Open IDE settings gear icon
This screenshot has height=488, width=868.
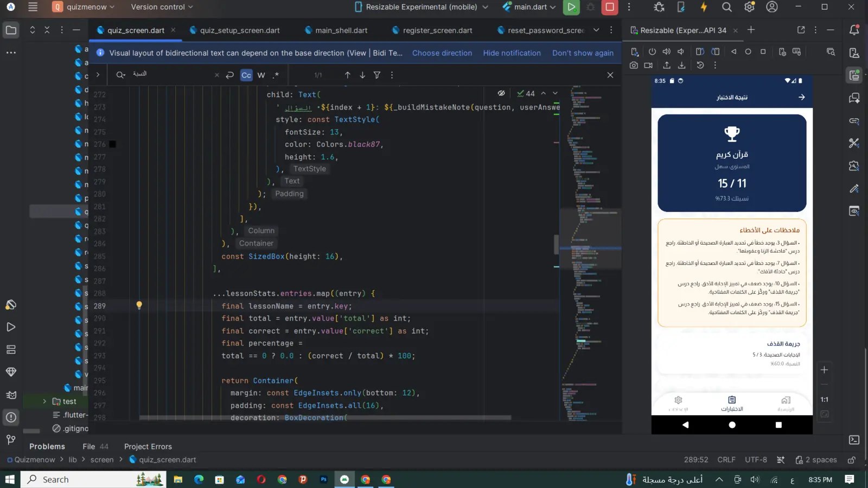tap(749, 7)
